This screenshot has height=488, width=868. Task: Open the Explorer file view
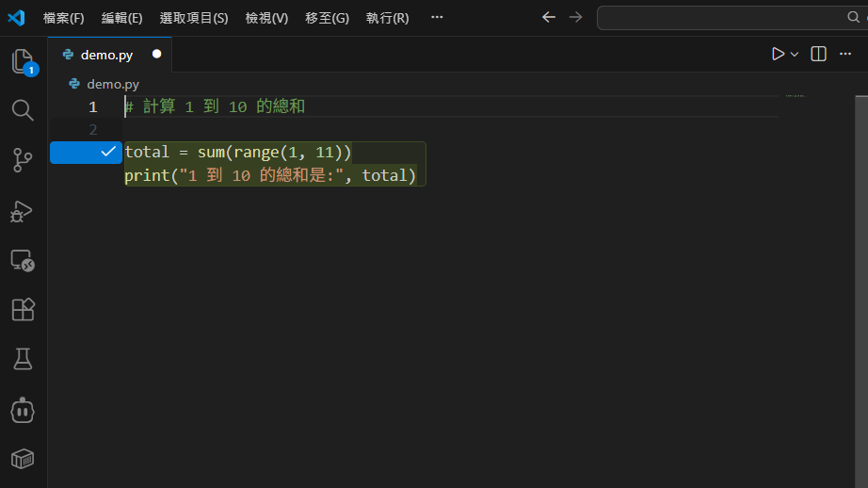point(23,62)
